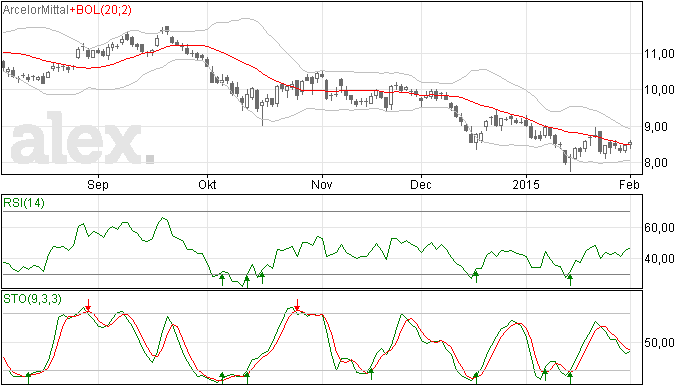Click the RSI 40,00 axis value
This screenshot has height=387, width=690.
[659, 259]
